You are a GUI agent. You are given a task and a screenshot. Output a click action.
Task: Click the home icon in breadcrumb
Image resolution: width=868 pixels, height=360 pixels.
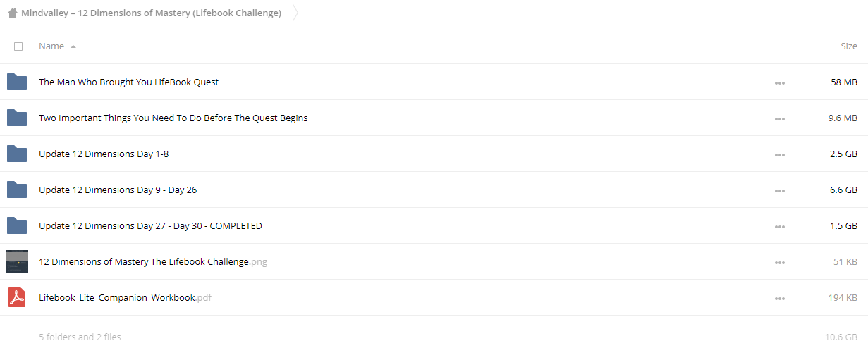13,13
